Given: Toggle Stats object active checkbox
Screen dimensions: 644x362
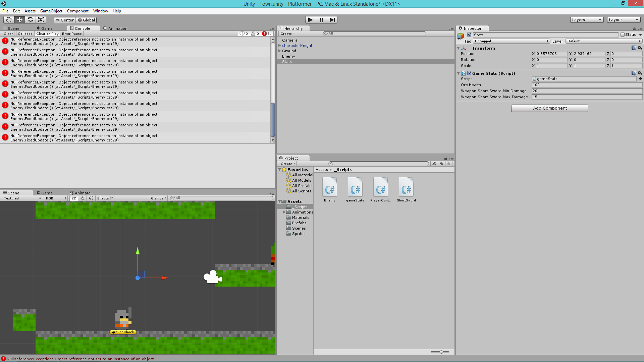Looking at the screenshot, I should 469,35.
